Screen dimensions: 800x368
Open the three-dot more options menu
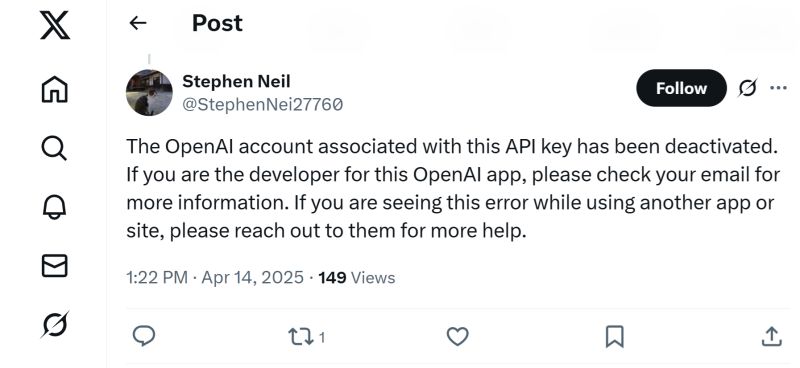click(778, 88)
